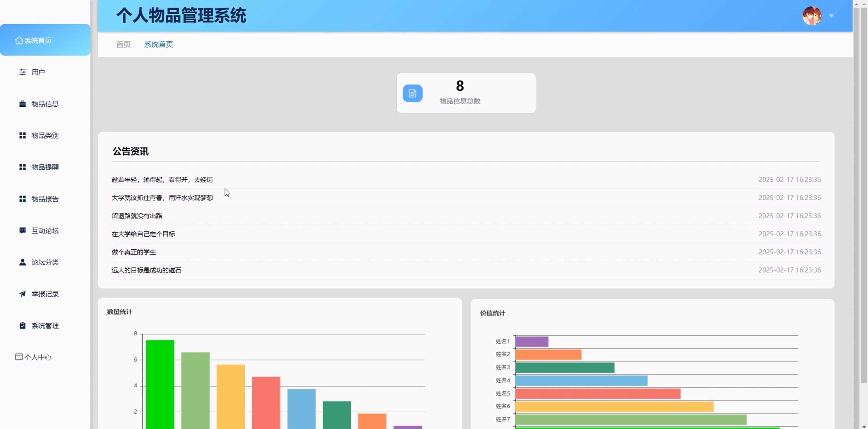This screenshot has width=868, height=429.
Task: Click the bright green bar in 数量统计 chart
Action: click(160, 384)
